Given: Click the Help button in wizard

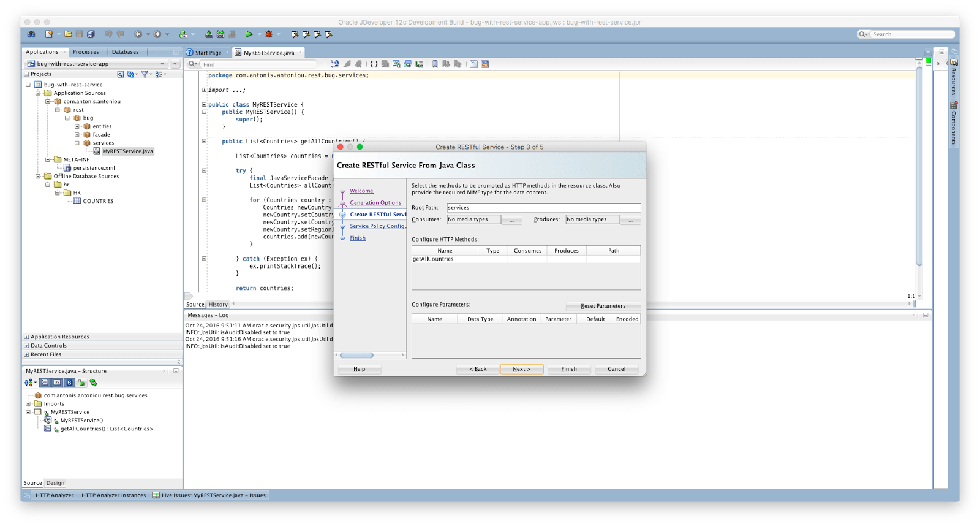Looking at the screenshot, I should point(360,369).
